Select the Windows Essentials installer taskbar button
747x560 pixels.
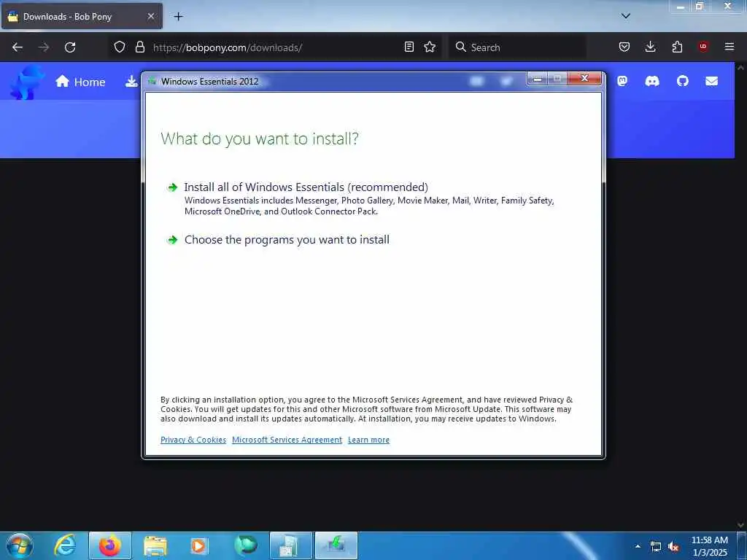pyautogui.click(x=336, y=545)
